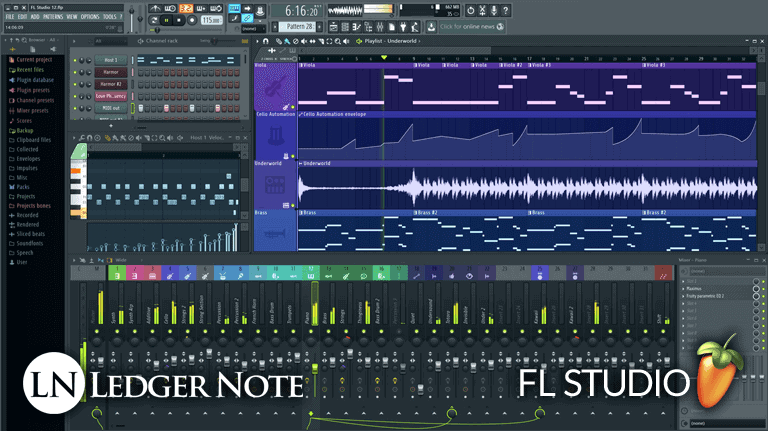This screenshot has height=431, width=768.
Task: Toggle the metronome icon
Action: (155, 8)
